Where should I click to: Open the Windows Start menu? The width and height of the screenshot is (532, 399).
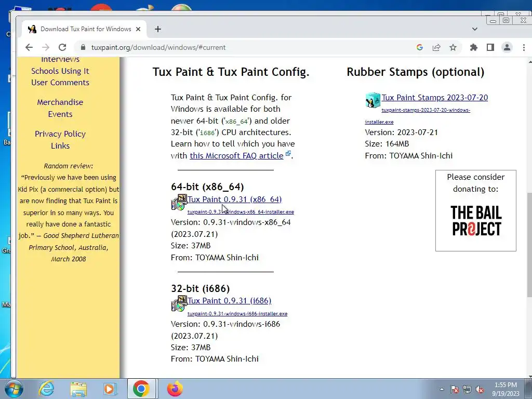13,389
